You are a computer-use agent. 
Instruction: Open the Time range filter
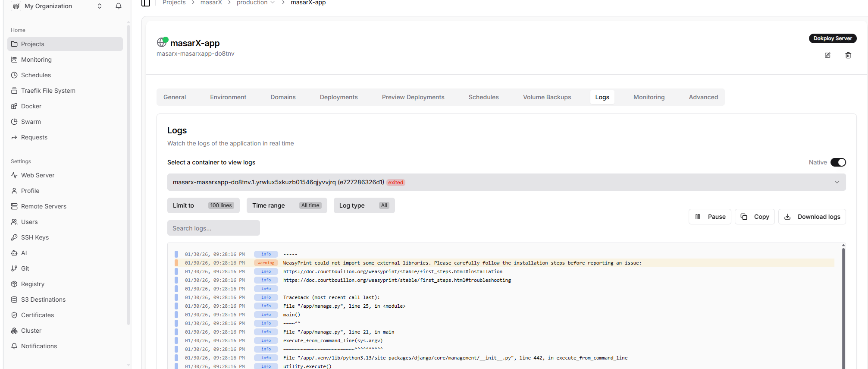(x=286, y=205)
